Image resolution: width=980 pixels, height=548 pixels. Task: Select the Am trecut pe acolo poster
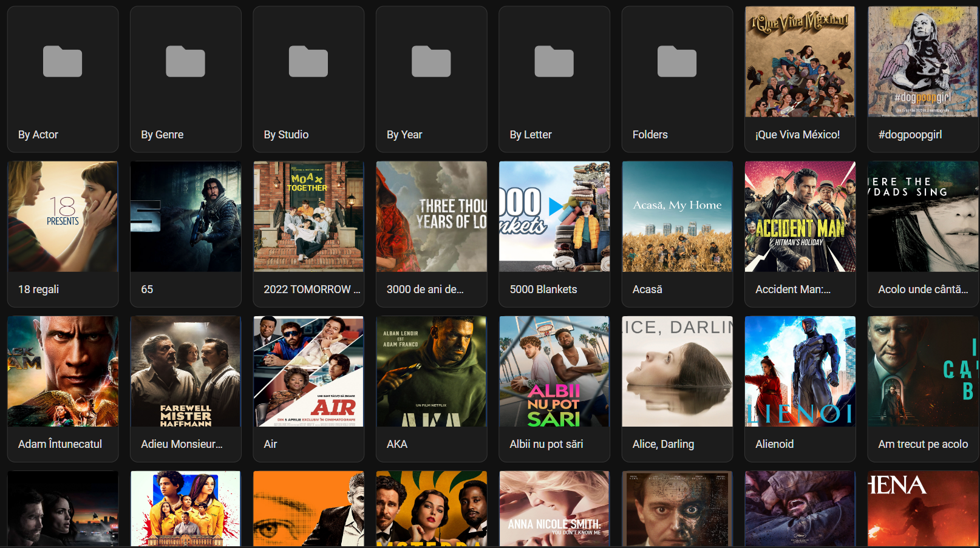click(x=923, y=371)
